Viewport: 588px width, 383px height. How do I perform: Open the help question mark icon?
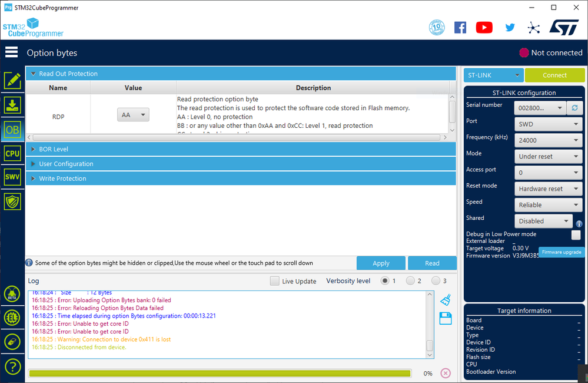coord(12,367)
